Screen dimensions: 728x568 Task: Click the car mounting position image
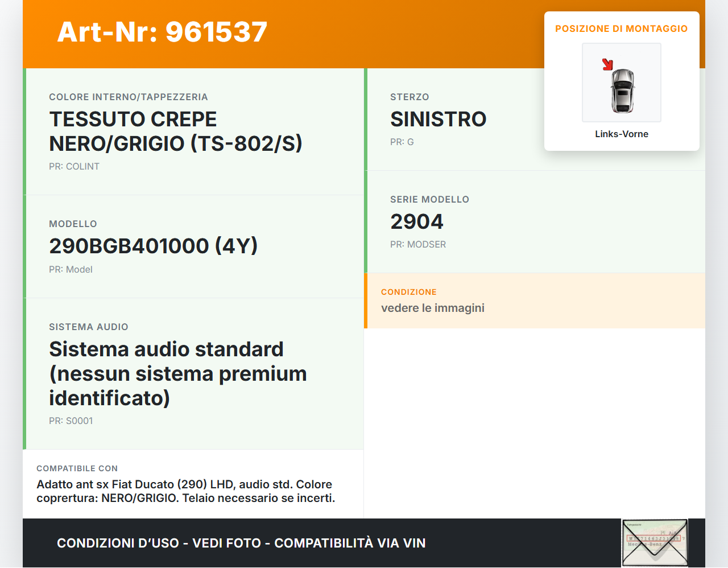point(622,83)
